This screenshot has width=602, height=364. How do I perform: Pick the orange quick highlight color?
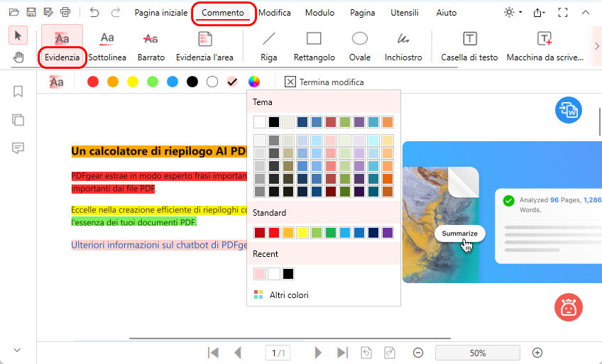coord(113,82)
